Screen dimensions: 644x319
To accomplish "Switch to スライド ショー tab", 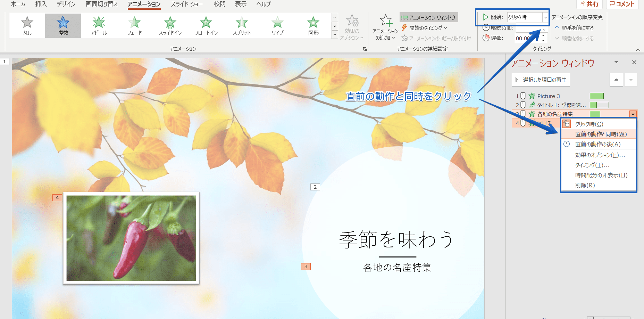I will [x=187, y=4].
